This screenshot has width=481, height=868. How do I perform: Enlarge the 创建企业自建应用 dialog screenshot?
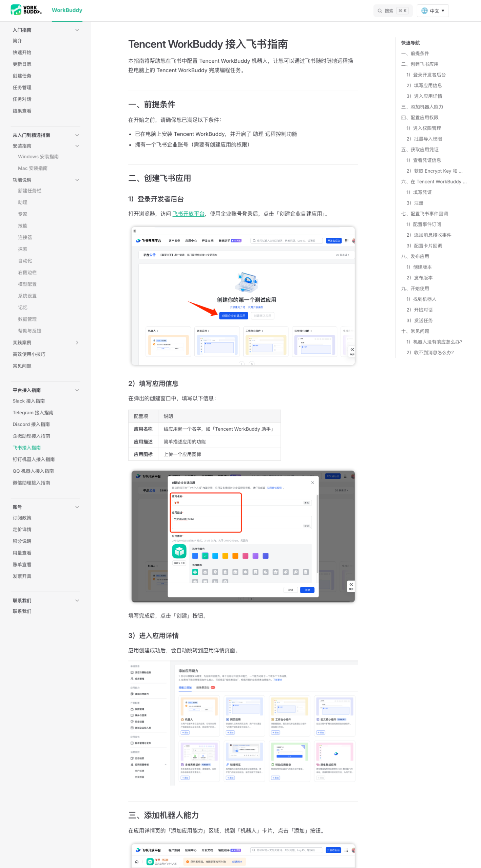tap(243, 536)
